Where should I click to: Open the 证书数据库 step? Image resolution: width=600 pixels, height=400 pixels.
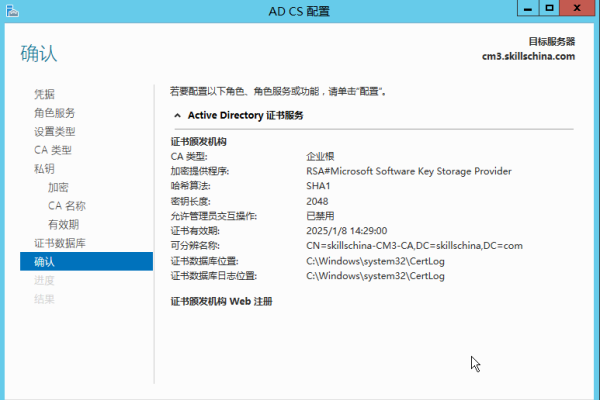pos(60,243)
